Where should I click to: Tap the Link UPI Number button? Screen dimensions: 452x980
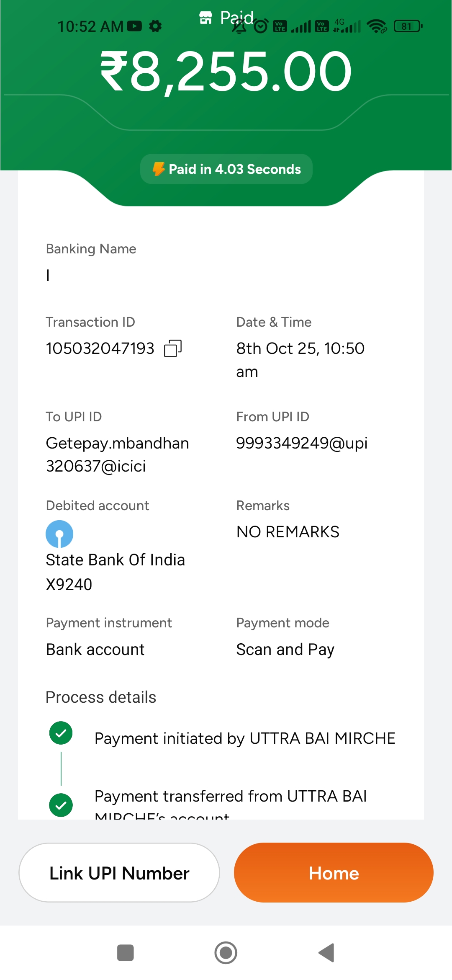(119, 873)
